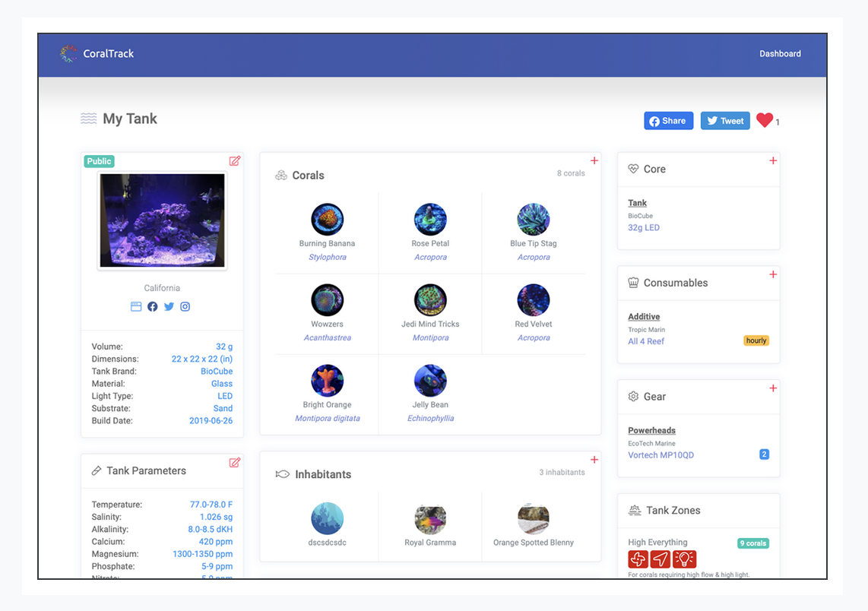The width and height of the screenshot is (868, 611).
Task: Open Burning Banana coral thumbnail
Action: [x=327, y=219]
